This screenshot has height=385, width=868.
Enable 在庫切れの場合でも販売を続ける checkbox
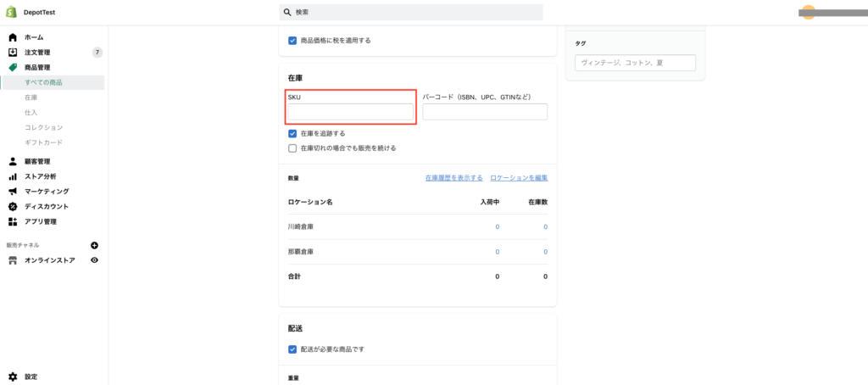tap(292, 148)
